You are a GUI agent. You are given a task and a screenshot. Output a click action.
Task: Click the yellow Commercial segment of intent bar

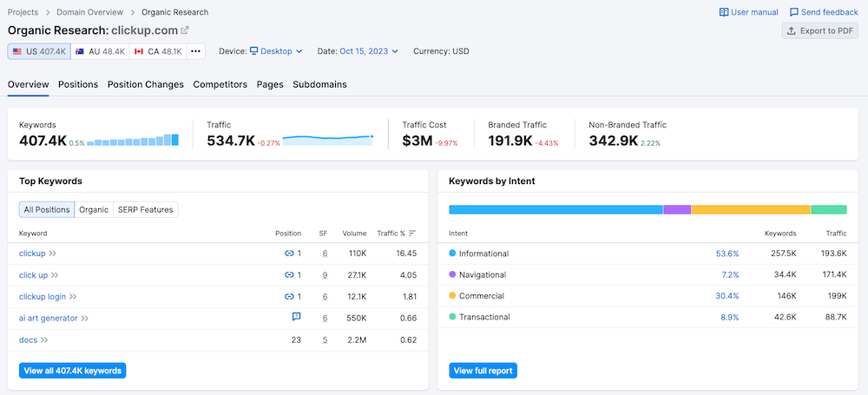tap(751, 209)
